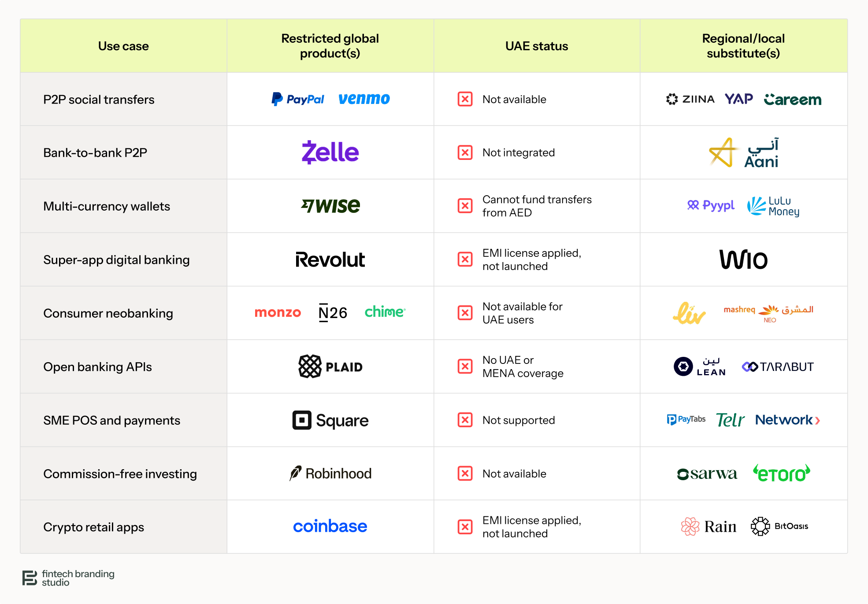868x604 pixels.
Task: Click the Square logo
Action: [330, 420]
